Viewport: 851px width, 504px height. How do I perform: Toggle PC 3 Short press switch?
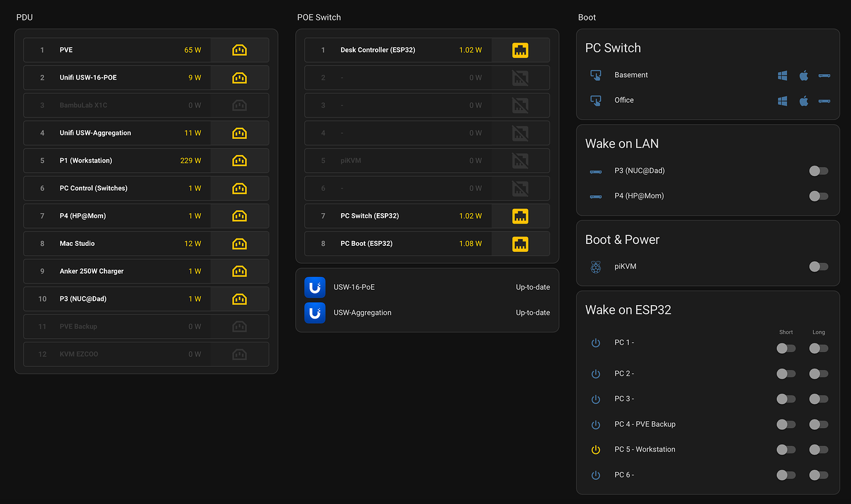point(786,399)
